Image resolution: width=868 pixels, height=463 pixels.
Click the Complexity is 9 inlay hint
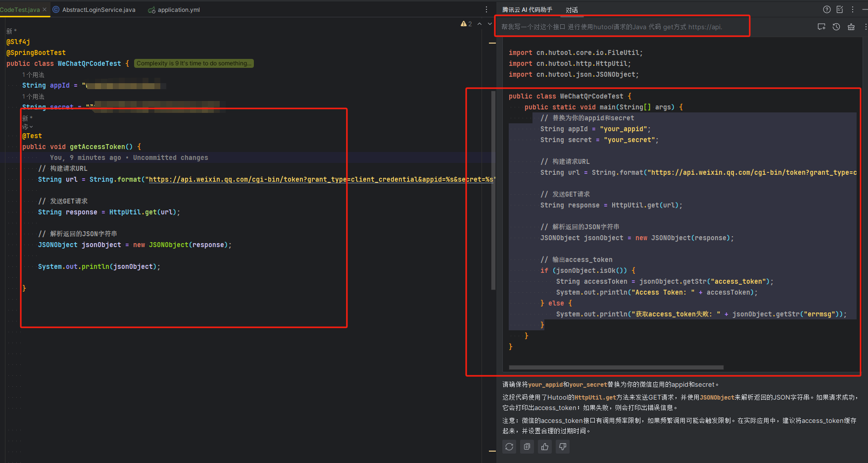click(193, 63)
